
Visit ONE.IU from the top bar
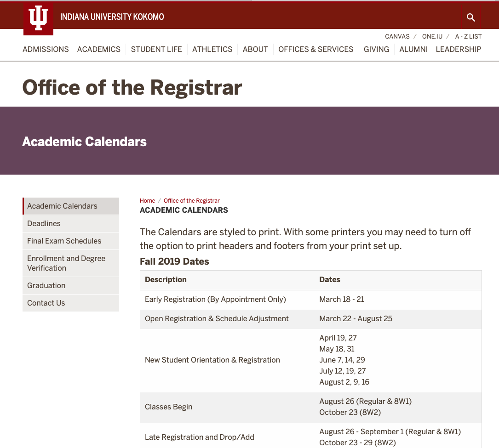point(432,36)
